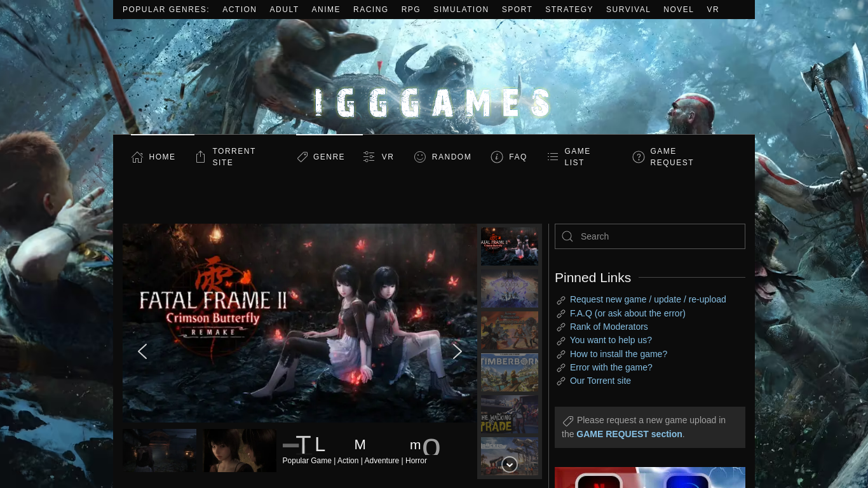
Task: Follow the GAME REQUEST section link
Action: 629,434
